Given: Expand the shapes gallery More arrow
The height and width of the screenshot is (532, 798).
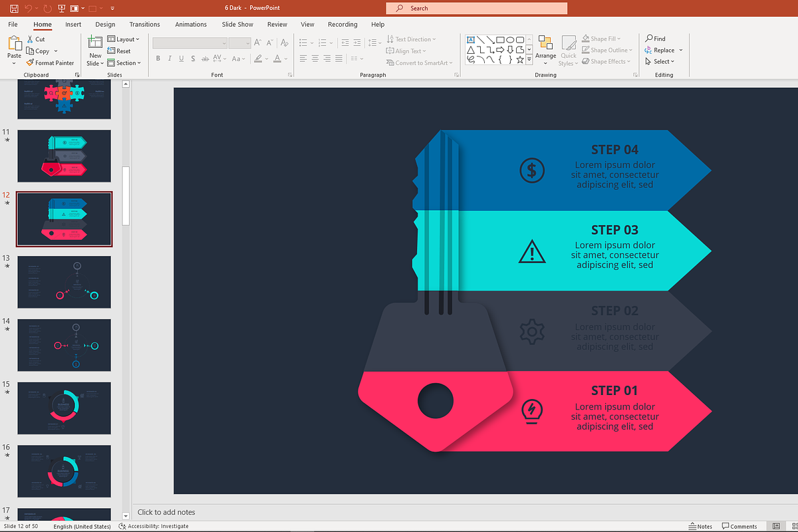Looking at the screenshot, I should 529,59.
